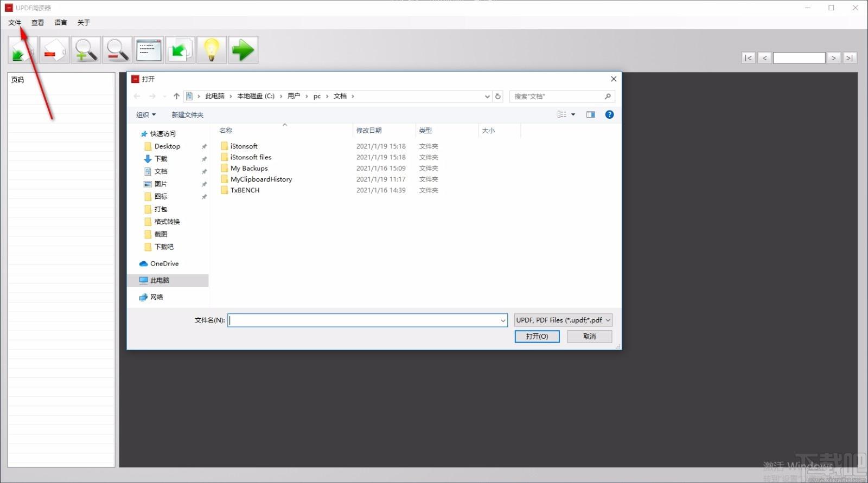Select 下载 in quick access

(161, 159)
